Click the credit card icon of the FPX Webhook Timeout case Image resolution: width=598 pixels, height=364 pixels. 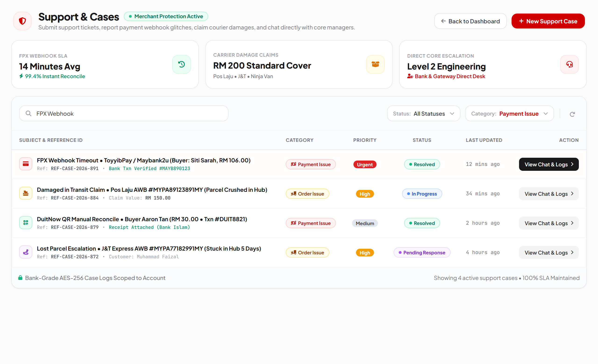pos(26,164)
